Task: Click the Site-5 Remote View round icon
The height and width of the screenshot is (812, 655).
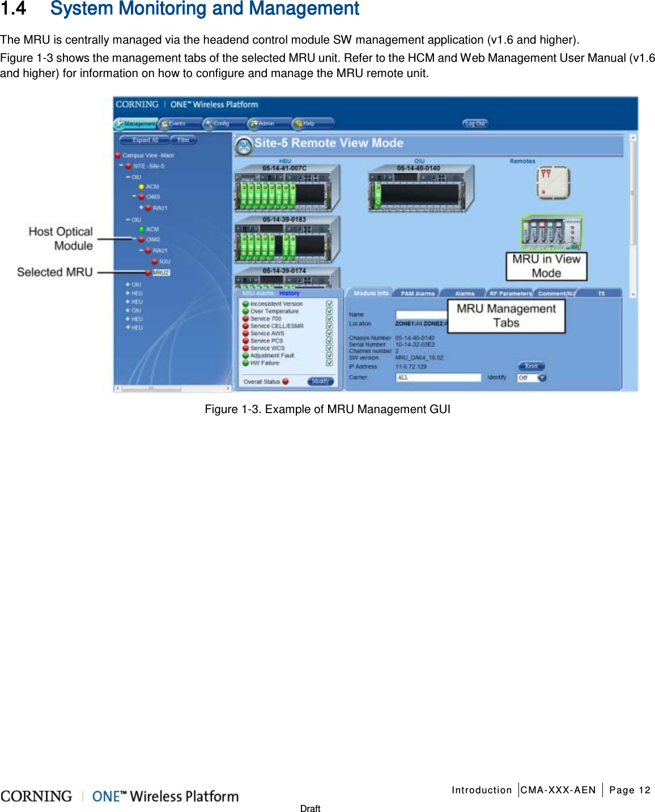Action: tap(244, 146)
